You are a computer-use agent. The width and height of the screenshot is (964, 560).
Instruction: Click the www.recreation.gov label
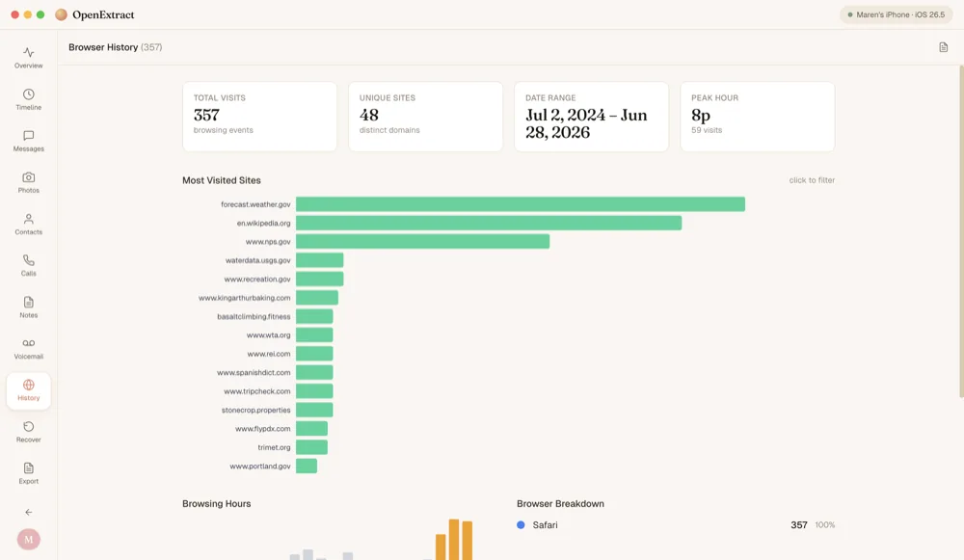[x=257, y=280]
